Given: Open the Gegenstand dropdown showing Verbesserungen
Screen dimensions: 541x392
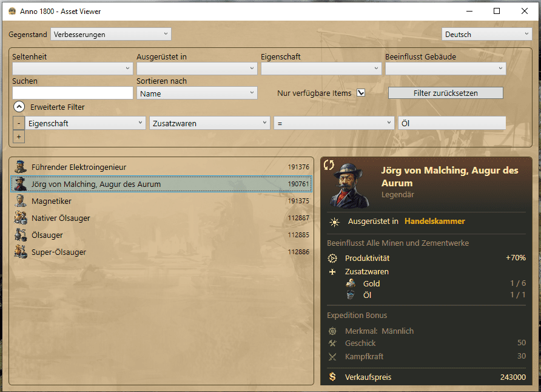Looking at the screenshot, I should pyautogui.click(x=111, y=34).
